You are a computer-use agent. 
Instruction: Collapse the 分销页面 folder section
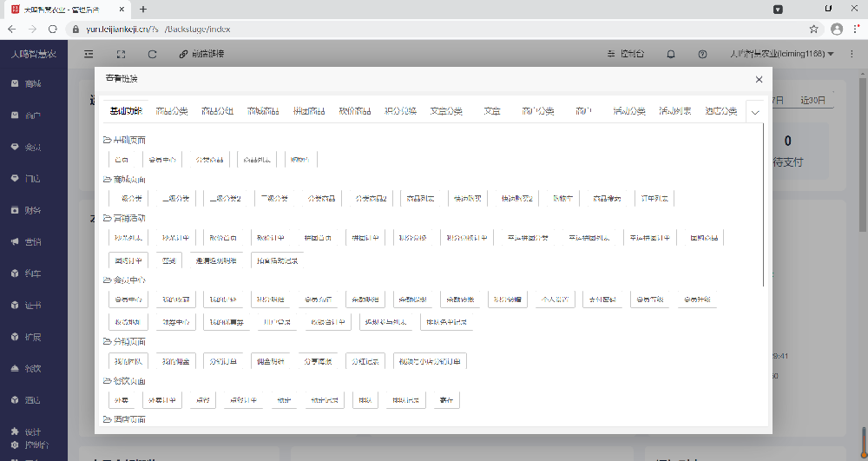tap(124, 342)
